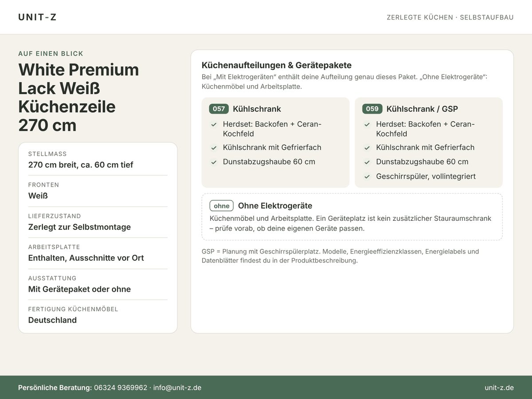
Task: Click the Herdset checkmark in card 059
Action: (x=367, y=125)
